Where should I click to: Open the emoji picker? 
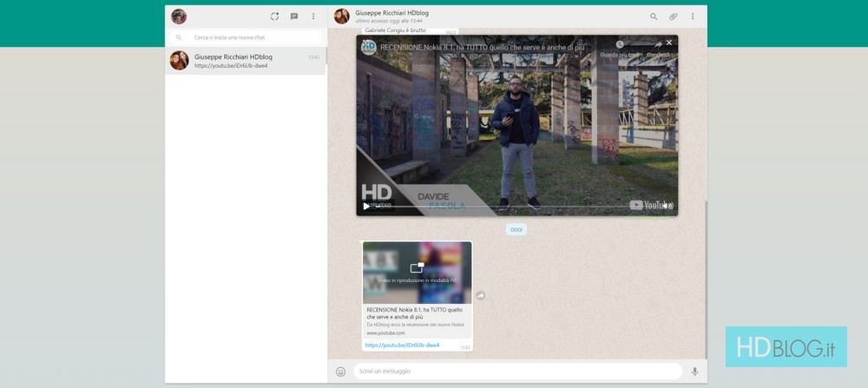pyautogui.click(x=341, y=372)
